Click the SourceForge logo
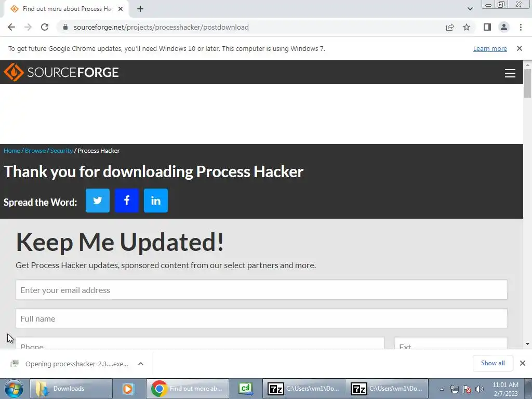The height and width of the screenshot is (399, 532). point(61,72)
